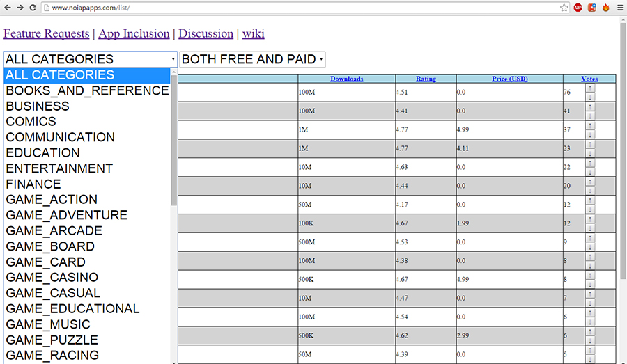Upvote the app with 41 votes
Screen dimensions: 627x364
point(590,107)
